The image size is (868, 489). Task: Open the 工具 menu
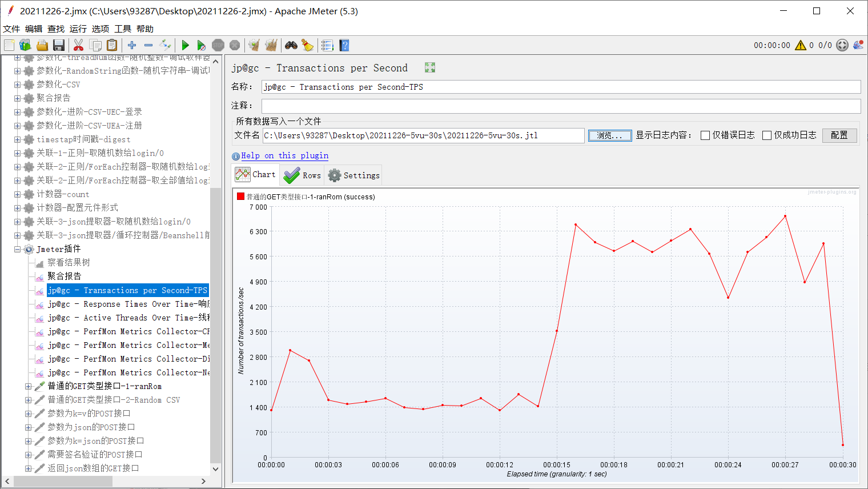pyautogui.click(x=123, y=29)
